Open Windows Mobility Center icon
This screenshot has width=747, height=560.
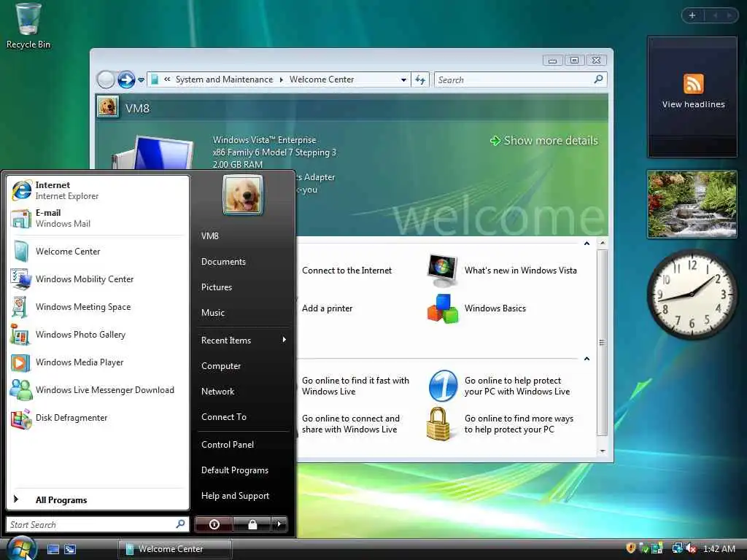[21, 279]
